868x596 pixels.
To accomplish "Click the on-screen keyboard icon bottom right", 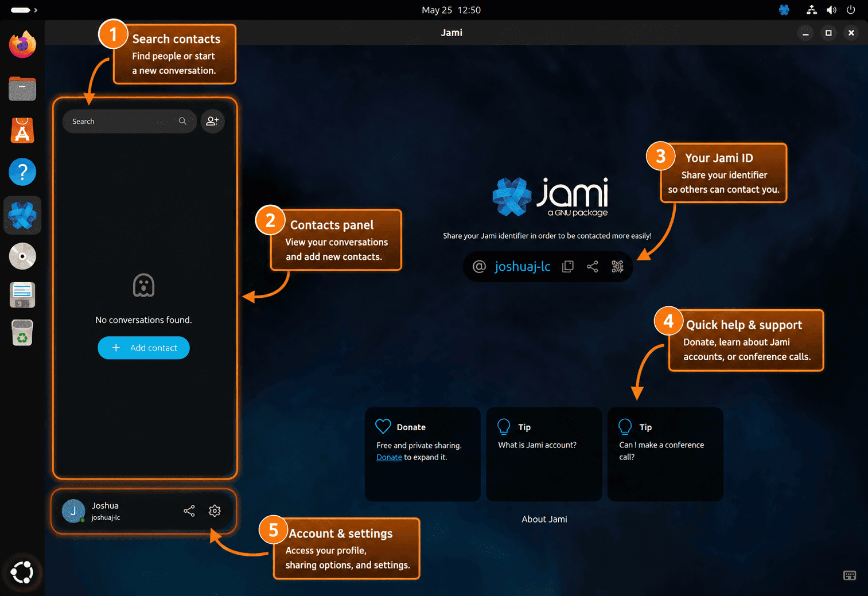I will click(850, 575).
